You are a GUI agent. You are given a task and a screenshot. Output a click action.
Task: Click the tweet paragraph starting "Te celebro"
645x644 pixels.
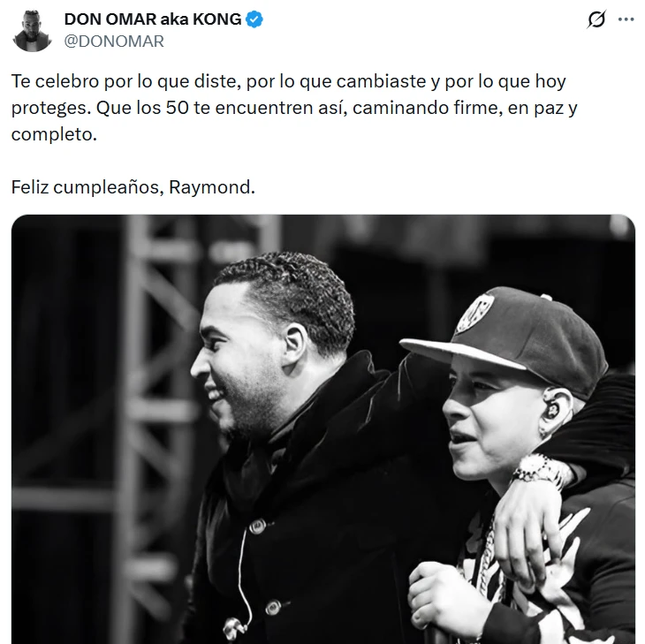(x=294, y=108)
